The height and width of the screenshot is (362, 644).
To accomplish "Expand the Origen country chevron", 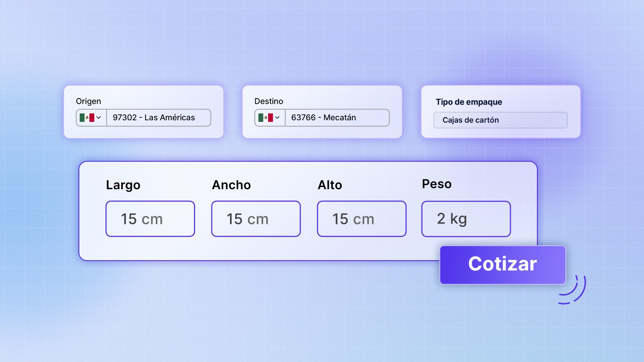I will click(x=99, y=118).
